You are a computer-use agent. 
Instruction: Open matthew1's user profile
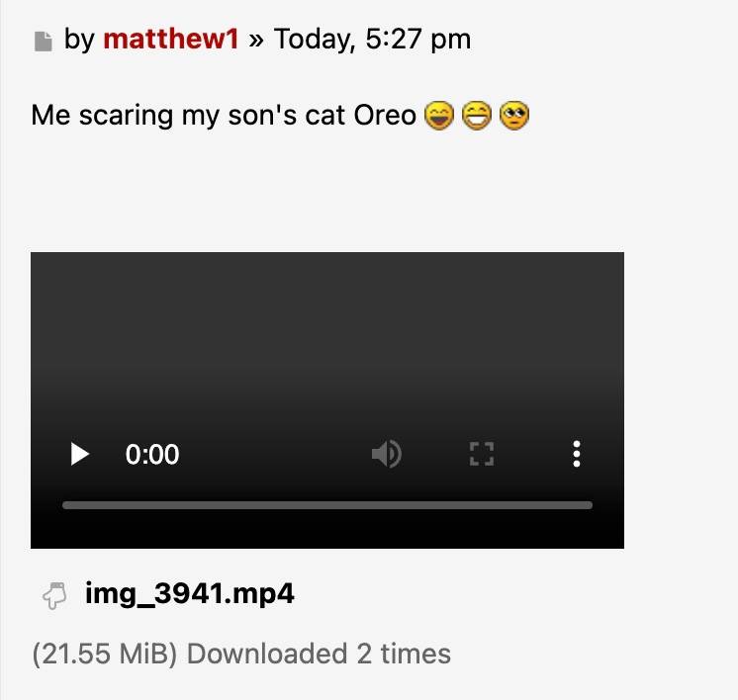(x=170, y=40)
